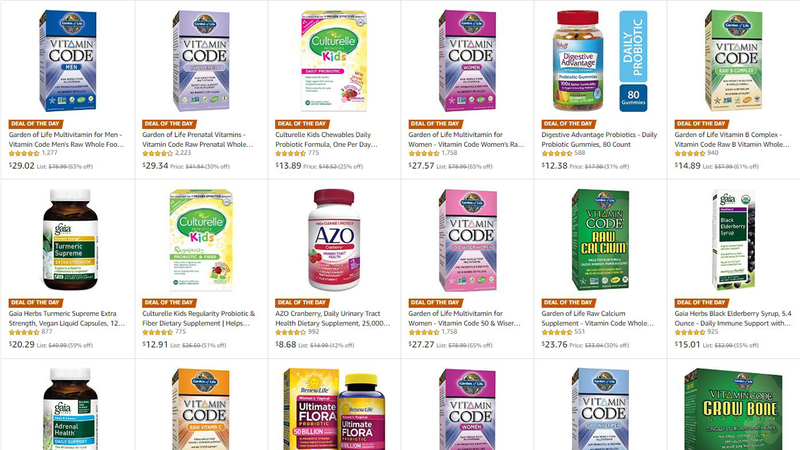Select the $13.89 price of Culturelle Kids Chewables
The width and height of the screenshot is (800, 450).
pyautogui.click(x=288, y=165)
